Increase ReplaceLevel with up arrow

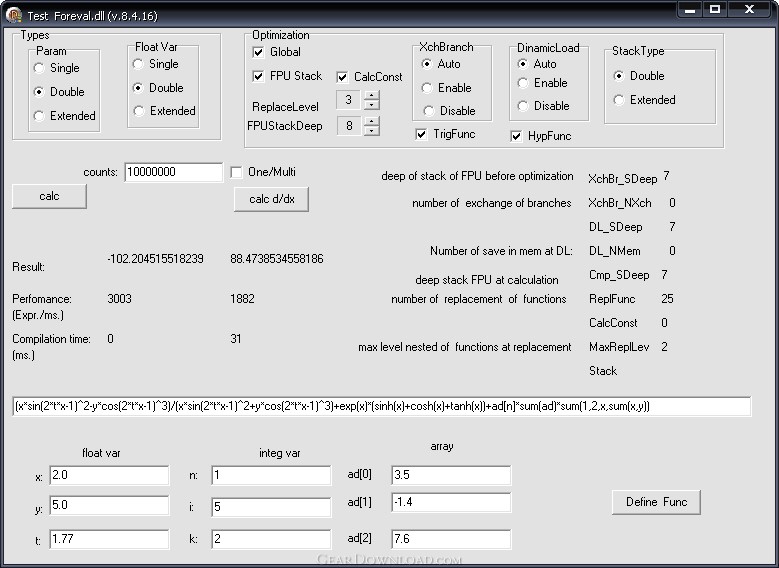pos(372,95)
